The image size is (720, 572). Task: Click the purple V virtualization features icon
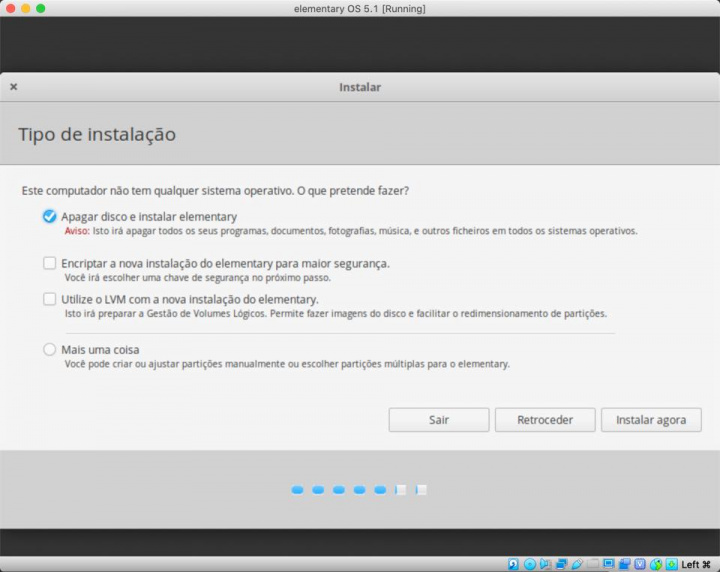click(640, 564)
